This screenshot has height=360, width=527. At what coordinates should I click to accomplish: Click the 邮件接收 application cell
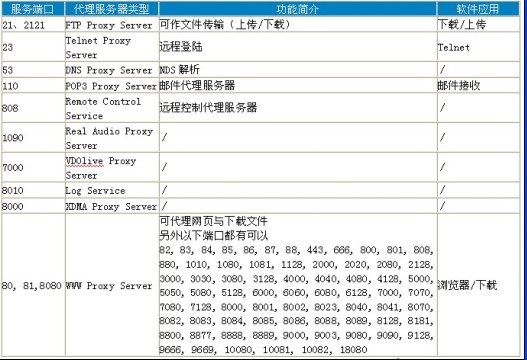click(x=478, y=86)
